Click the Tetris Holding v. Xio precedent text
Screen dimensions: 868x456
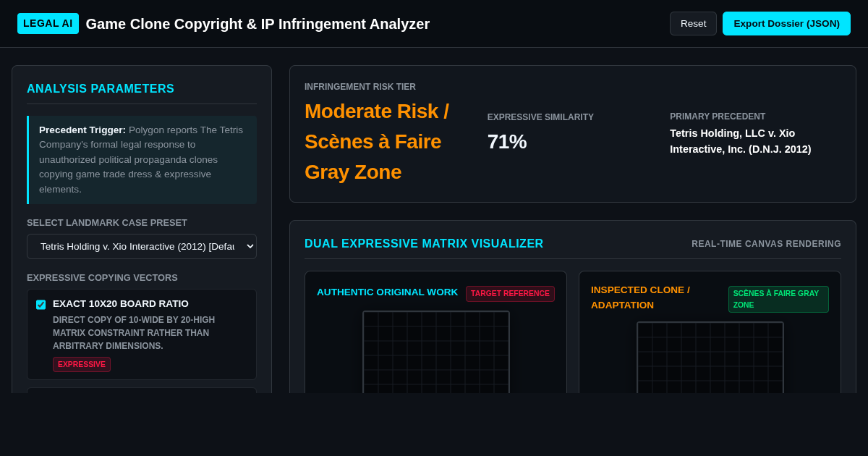click(x=741, y=141)
